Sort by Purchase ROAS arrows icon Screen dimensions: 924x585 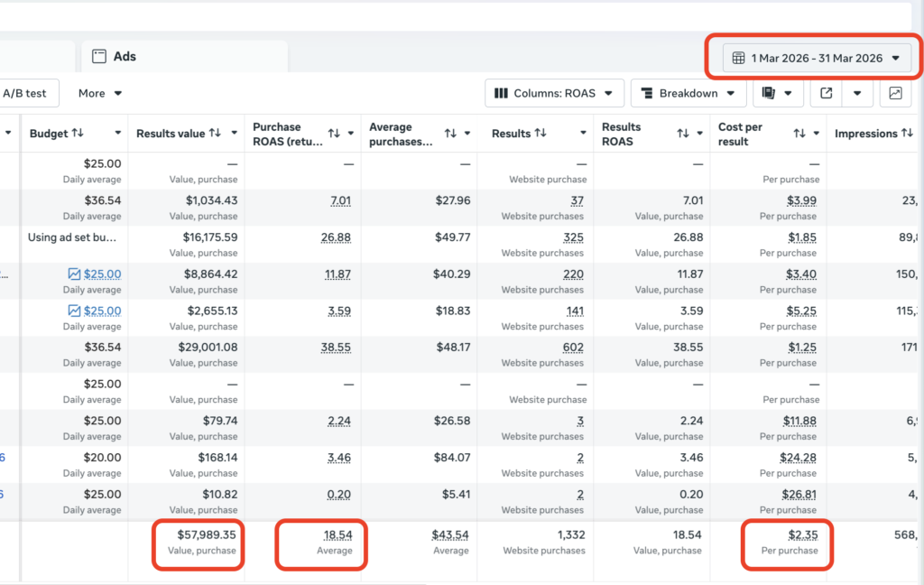point(334,134)
